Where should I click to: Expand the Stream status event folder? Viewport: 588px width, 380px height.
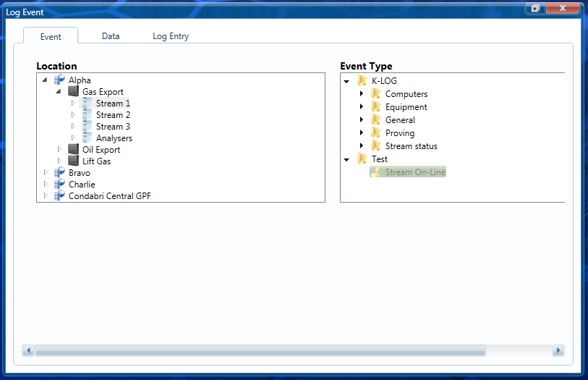coord(361,145)
